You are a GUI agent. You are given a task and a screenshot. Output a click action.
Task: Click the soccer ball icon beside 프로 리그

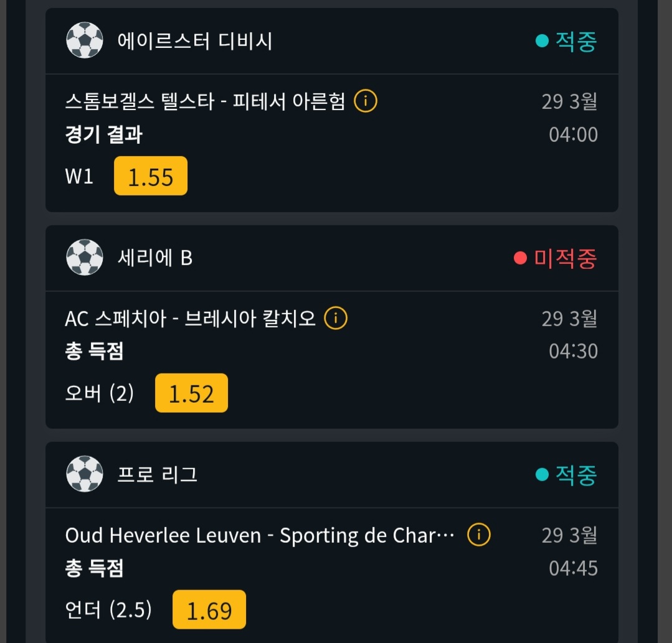point(85,474)
